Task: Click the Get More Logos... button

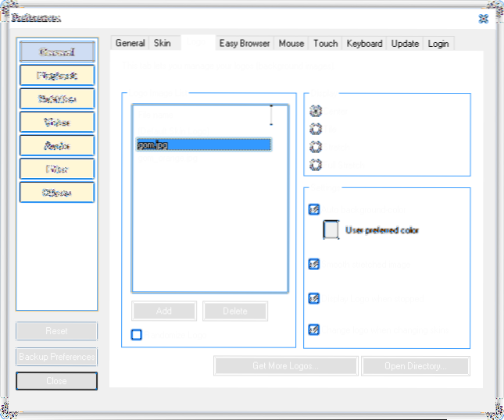Action: (286, 366)
